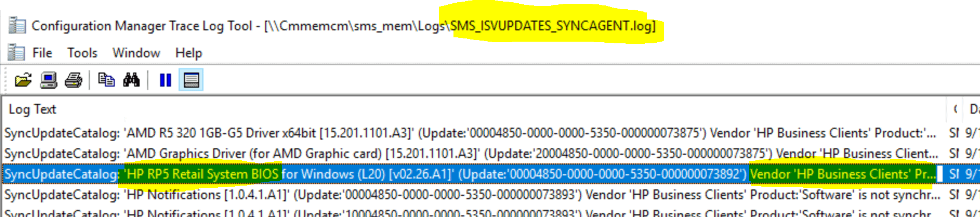Open the Tools menu
Viewport: 980px width, 217px height.
click(x=82, y=53)
